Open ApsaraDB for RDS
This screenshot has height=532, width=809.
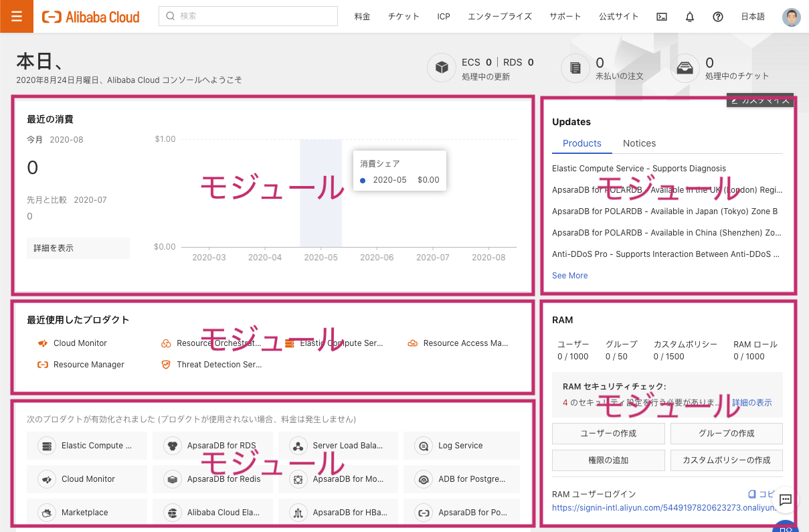coord(213,445)
